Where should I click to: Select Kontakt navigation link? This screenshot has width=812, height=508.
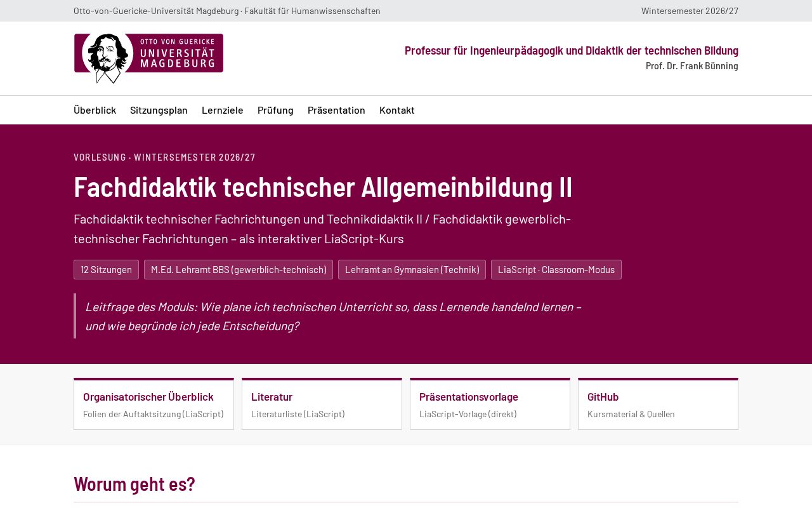(397, 110)
